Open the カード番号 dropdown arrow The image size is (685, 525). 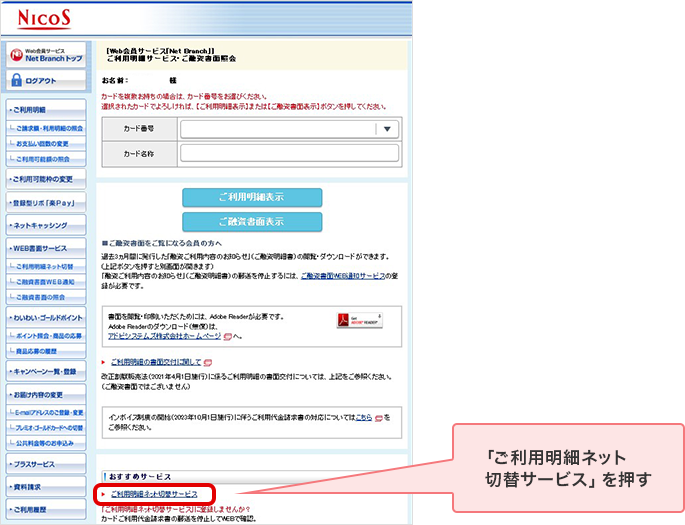(387, 129)
